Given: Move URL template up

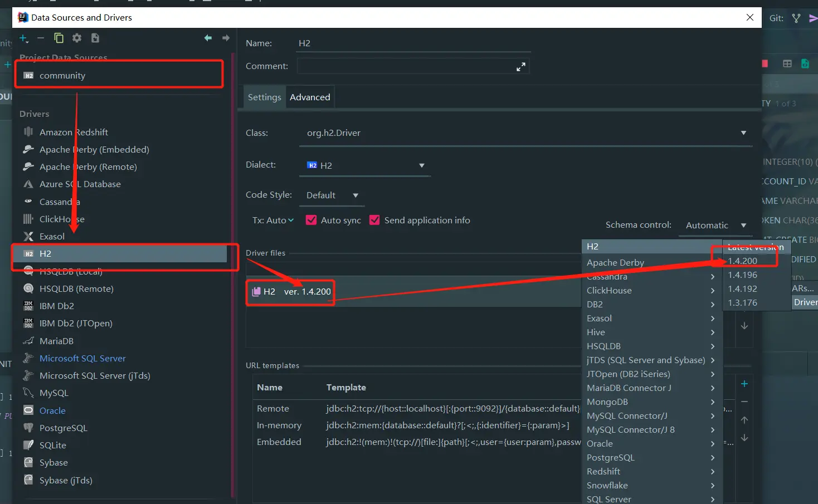Looking at the screenshot, I should tap(744, 420).
